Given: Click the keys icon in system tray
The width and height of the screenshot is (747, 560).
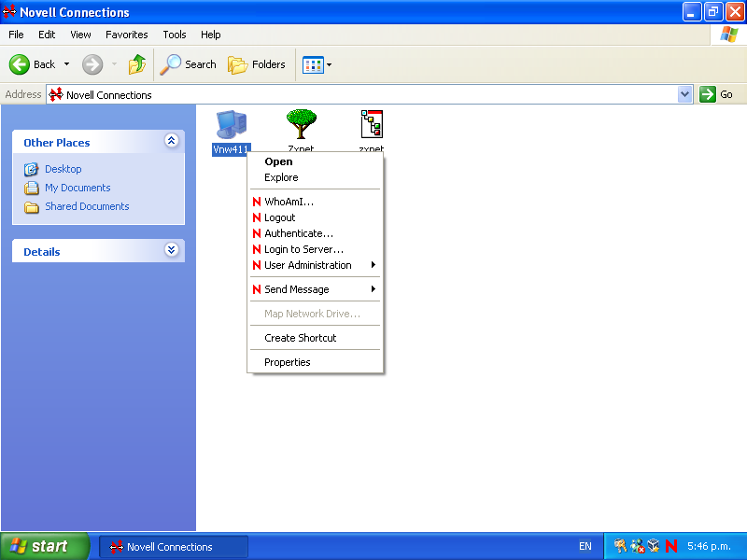Looking at the screenshot, I should [620, 546].
